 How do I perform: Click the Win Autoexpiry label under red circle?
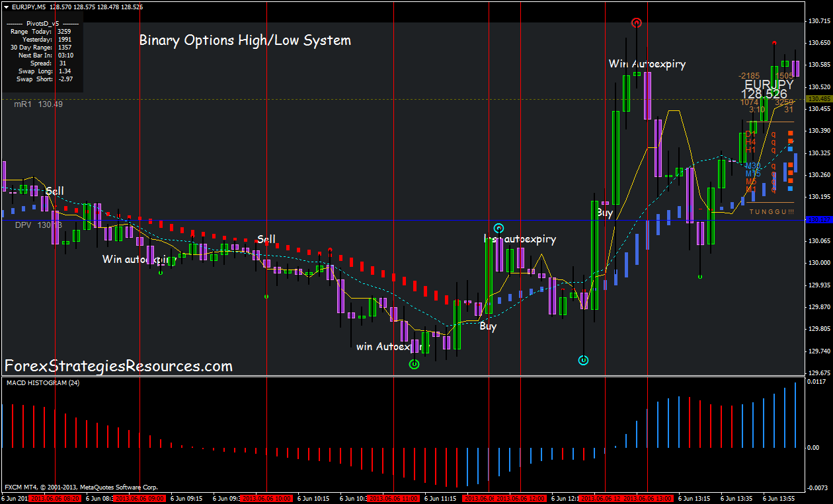[647, 64]
